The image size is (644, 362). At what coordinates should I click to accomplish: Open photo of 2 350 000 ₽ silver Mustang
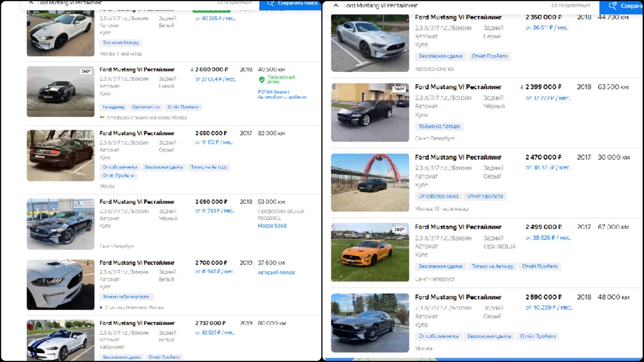pos(370,43)
